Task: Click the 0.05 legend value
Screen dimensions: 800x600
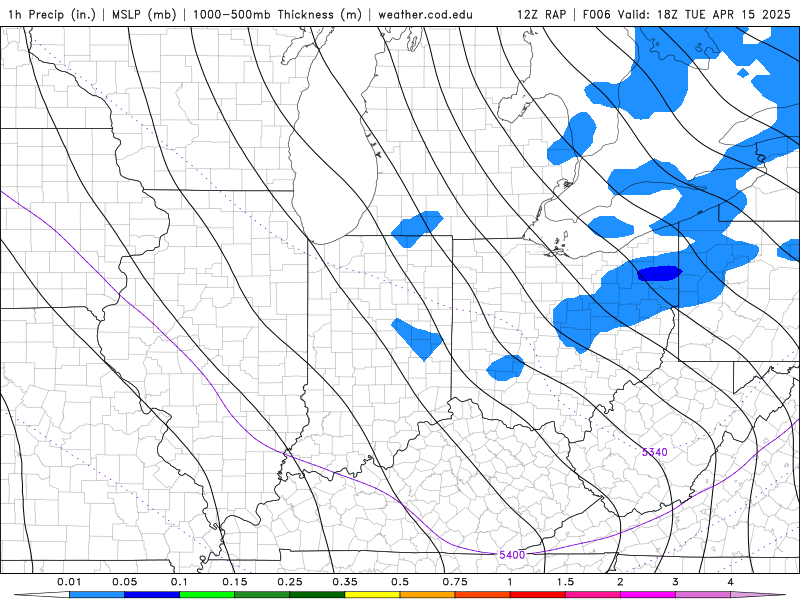Action: 124,582
